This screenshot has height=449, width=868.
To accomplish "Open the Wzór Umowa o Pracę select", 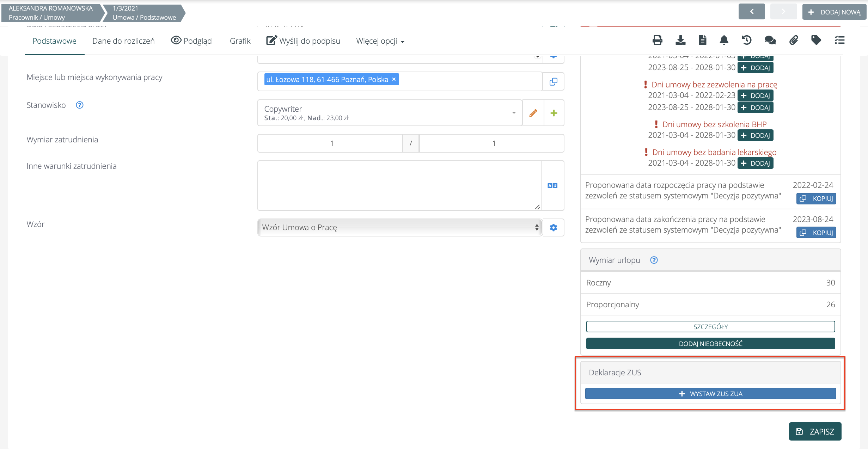I will pyautogui.click(x=399, y=227).
